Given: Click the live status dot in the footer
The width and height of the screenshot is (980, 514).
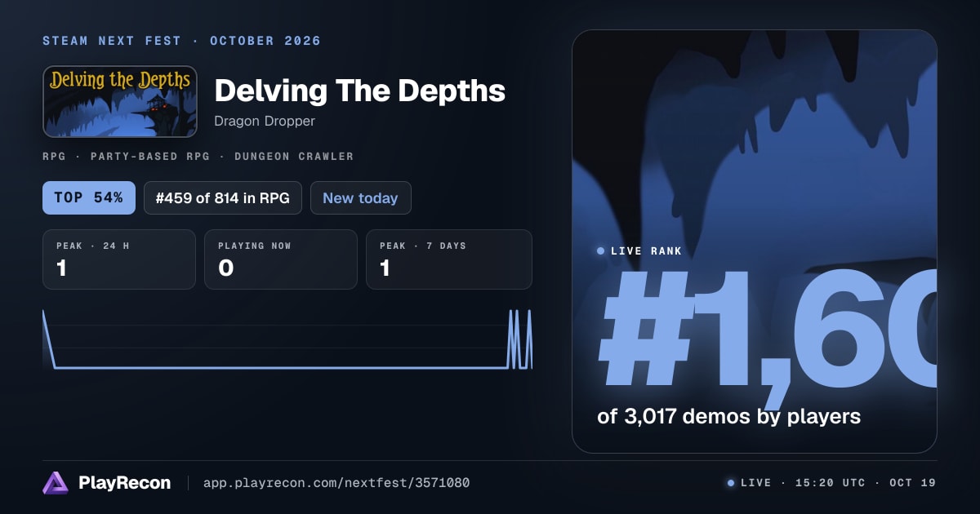Looking at the screenshot, I should pos(731,483).
